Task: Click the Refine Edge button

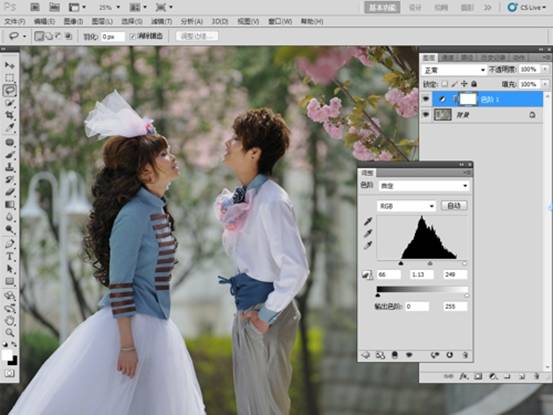Action: pyautogui.click(x=197, y=36)
